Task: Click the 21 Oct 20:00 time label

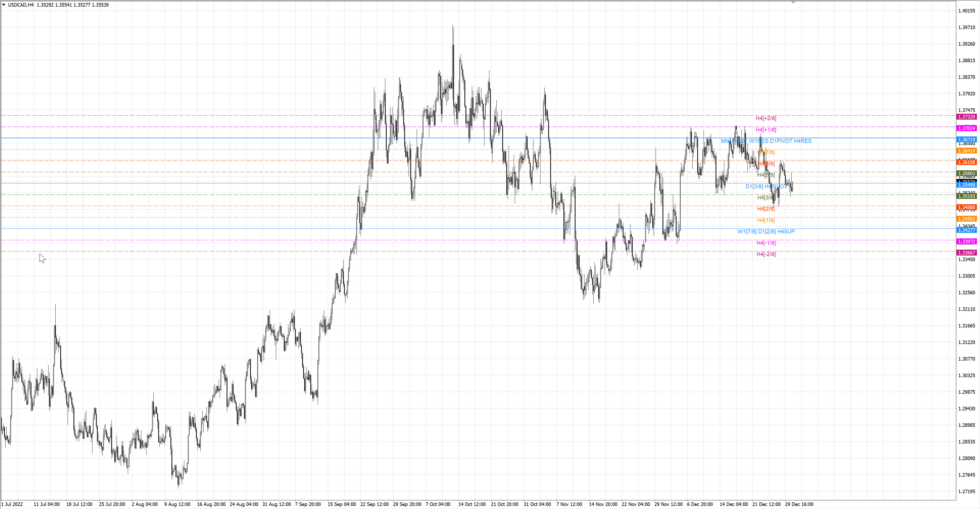Action: (505, 504)
